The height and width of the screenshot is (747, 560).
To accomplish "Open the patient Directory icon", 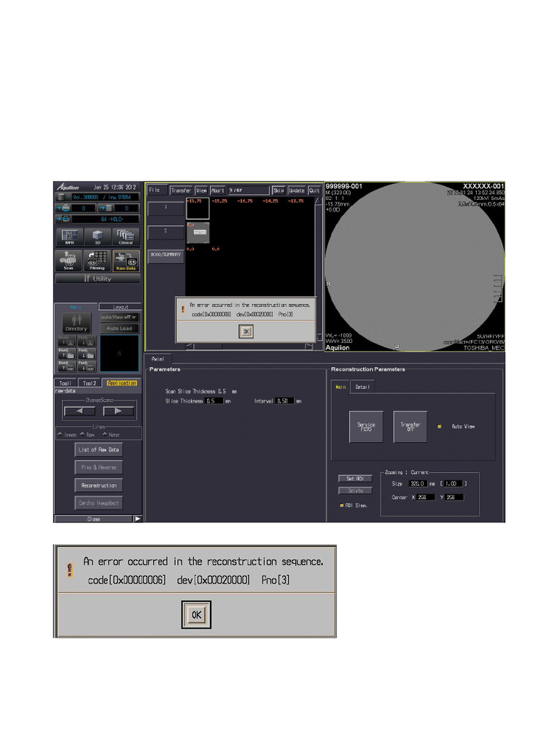I will pos(76,322).
